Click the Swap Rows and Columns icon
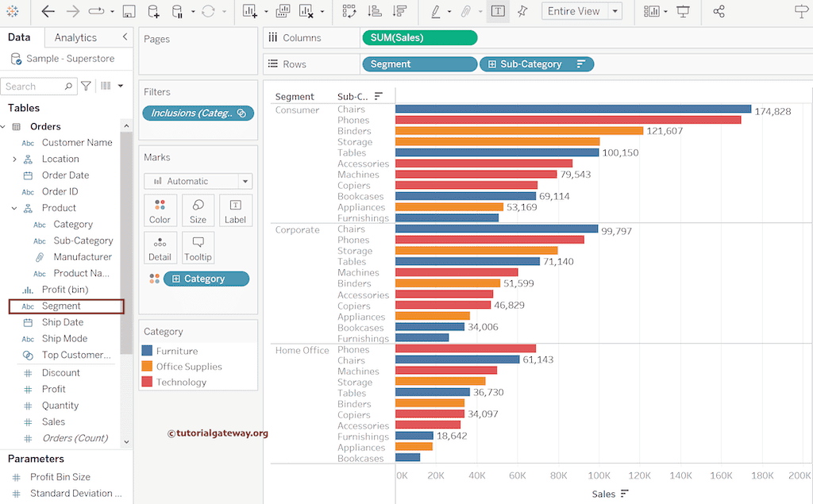The image size is (813, 504). point(349,12)
